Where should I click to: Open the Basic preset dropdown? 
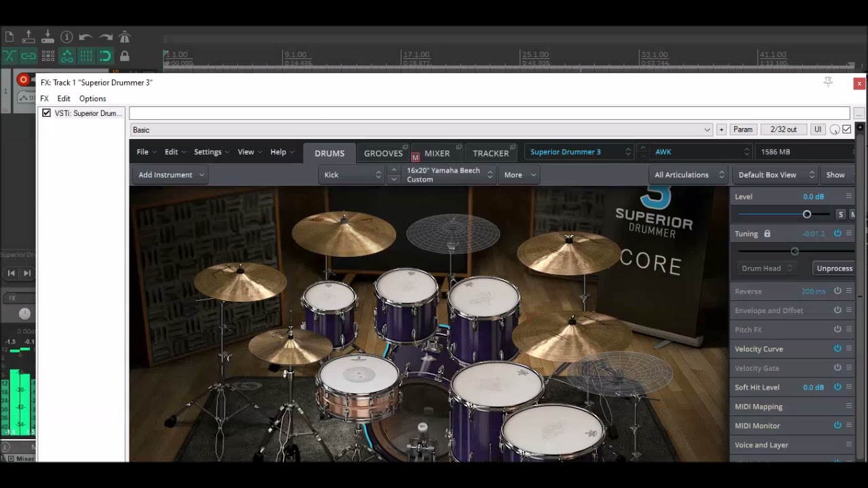click(421, 129)
